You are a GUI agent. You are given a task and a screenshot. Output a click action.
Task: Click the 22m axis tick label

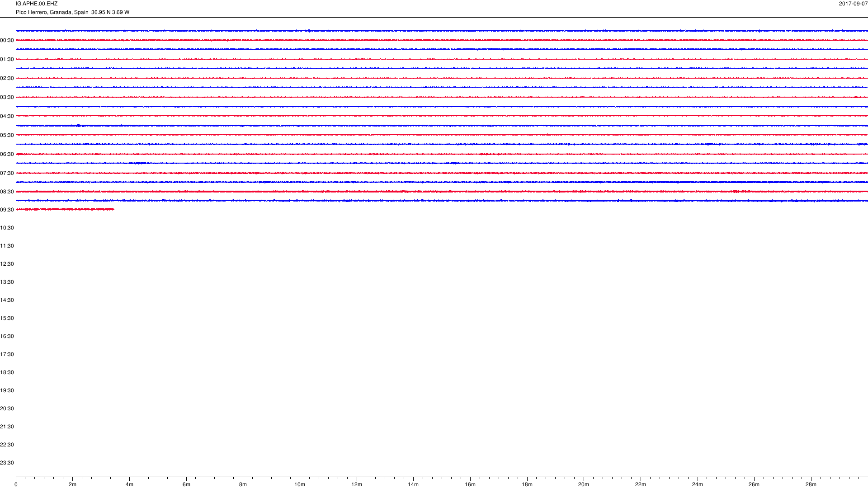coord(641,485)
